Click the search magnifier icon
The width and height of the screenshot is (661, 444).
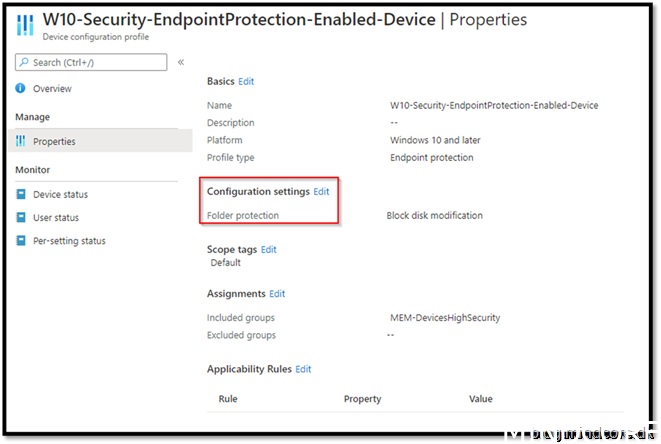point(24,62)
